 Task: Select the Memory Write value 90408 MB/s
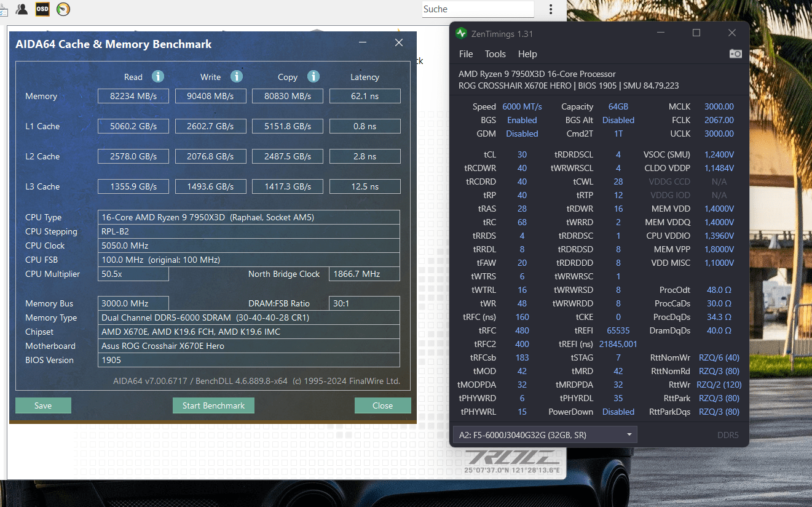[x=210, y=96]
